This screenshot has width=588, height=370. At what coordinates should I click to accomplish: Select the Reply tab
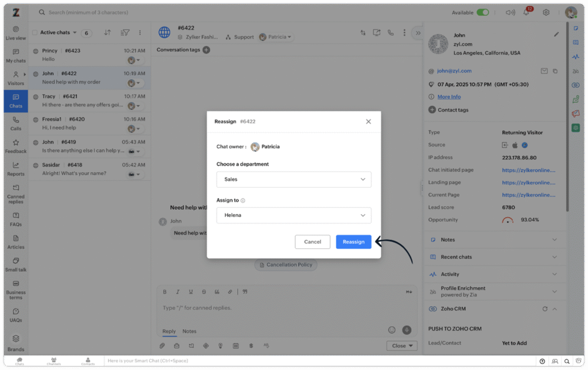coord(169,332)
